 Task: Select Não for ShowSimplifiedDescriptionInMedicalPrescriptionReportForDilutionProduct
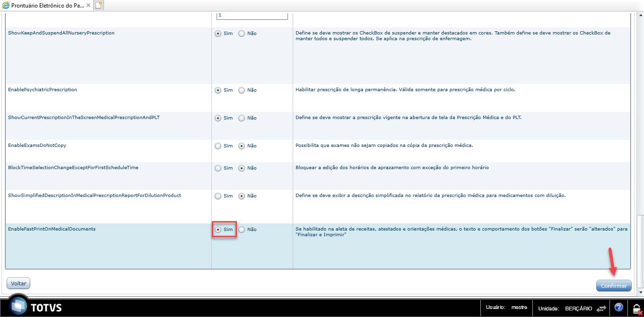[242, 196]
